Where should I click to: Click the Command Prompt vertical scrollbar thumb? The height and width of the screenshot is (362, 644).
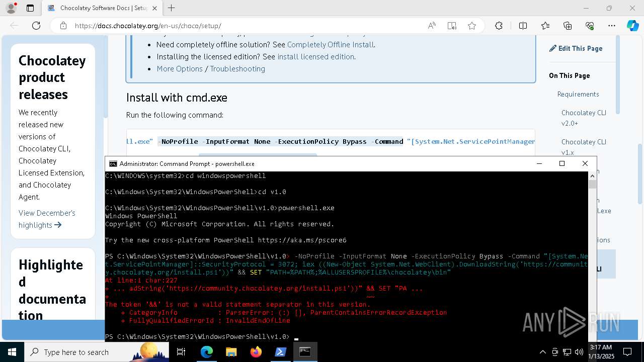(x=592, y=184)
